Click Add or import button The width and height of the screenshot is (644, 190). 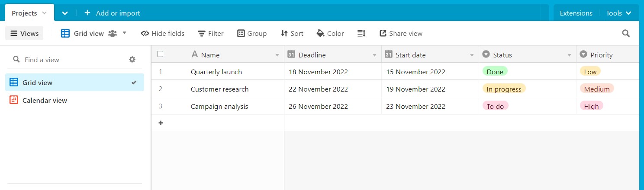coord(112,13)
